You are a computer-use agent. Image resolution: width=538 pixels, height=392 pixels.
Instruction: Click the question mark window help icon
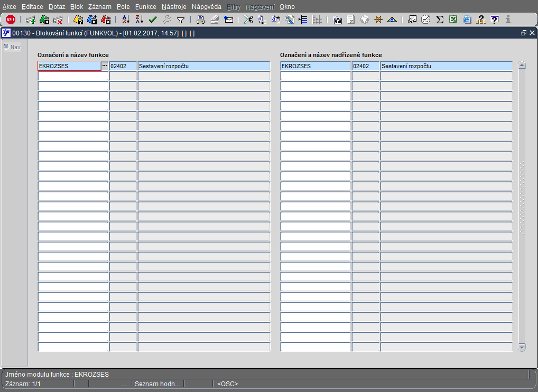tap(495, 20)
